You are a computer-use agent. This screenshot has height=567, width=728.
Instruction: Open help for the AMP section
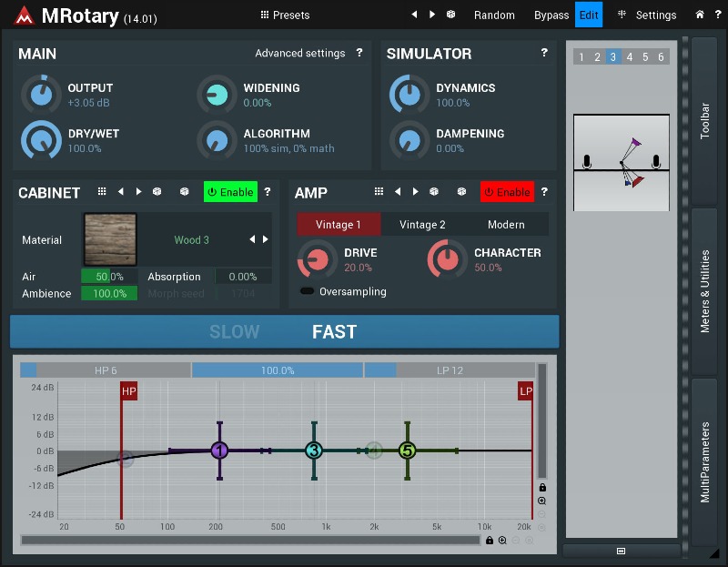(x=544, y=191)
